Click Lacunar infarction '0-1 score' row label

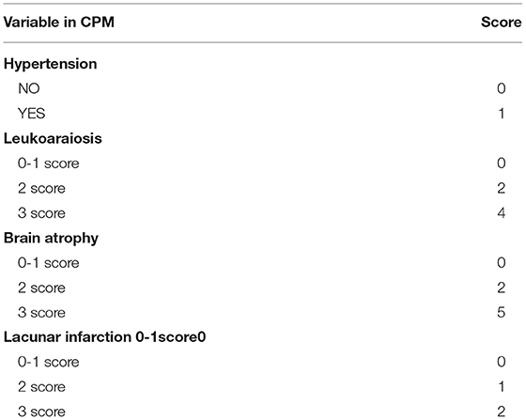49,362
